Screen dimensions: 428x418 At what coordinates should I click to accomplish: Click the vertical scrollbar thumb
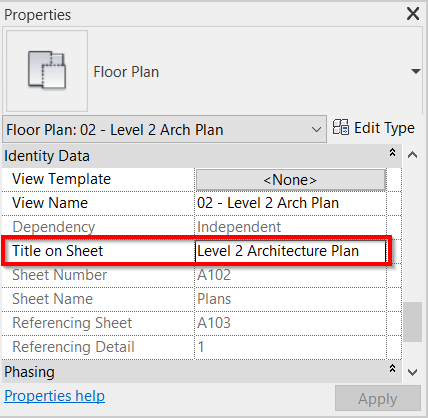click(413, 322)
